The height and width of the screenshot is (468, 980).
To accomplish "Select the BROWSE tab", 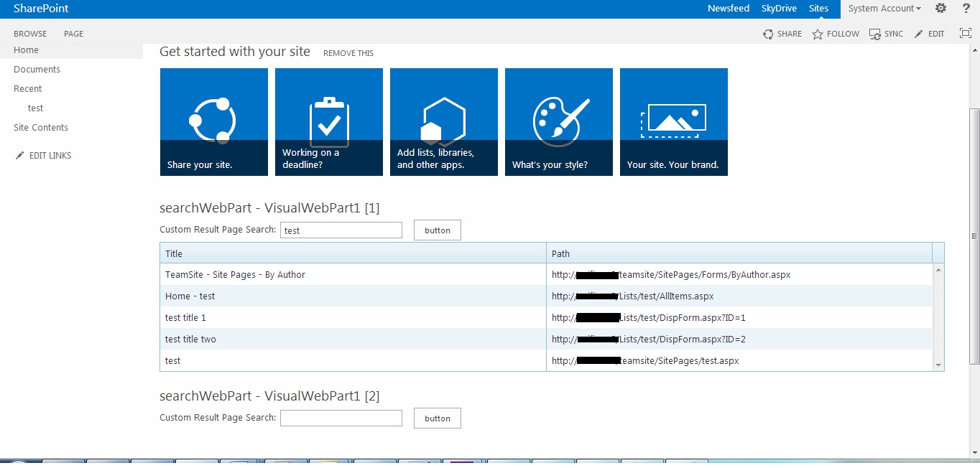I will (29, 34).
